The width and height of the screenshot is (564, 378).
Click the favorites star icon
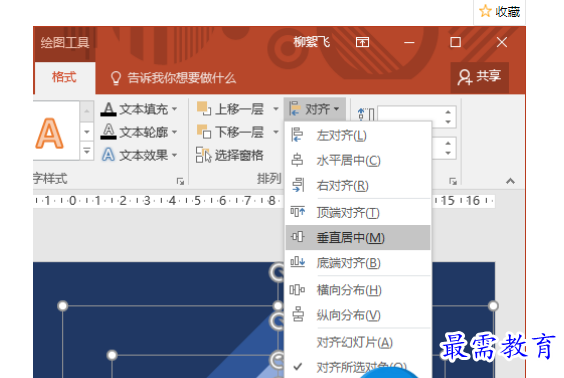(485, 11)
